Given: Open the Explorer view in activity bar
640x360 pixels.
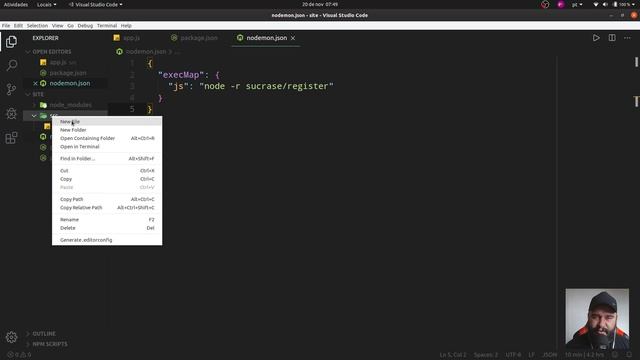Looking at the screenshot, I should pyautogui.click(x=11, y=42).
